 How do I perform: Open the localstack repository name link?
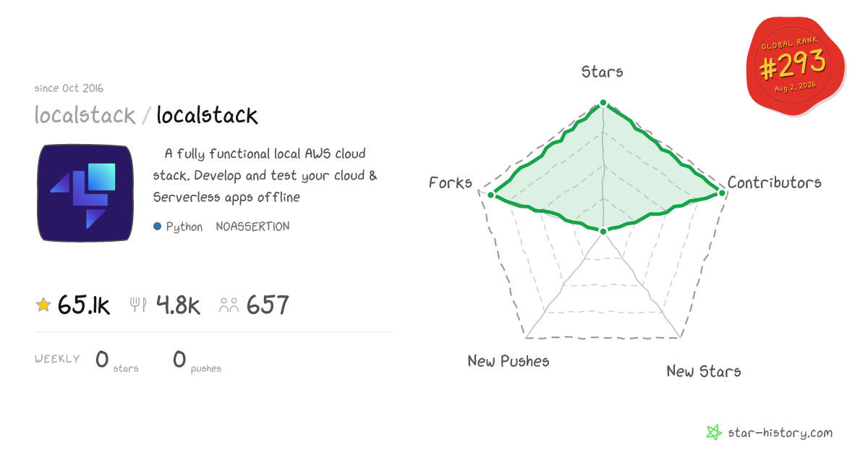207,115
